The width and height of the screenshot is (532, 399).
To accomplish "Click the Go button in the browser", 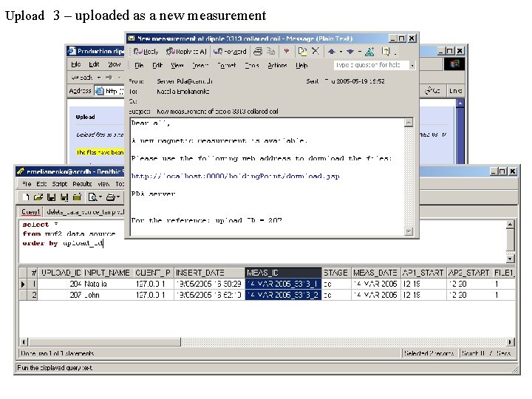I will (x=432, y=91).
